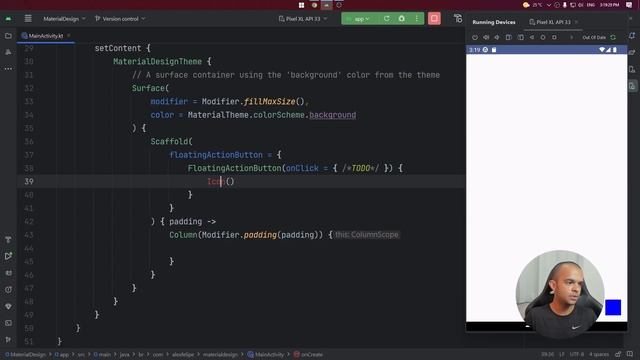The image size is (640, 360).
Task: Click the background property on line 34
Action: click(x=332, y=115)
